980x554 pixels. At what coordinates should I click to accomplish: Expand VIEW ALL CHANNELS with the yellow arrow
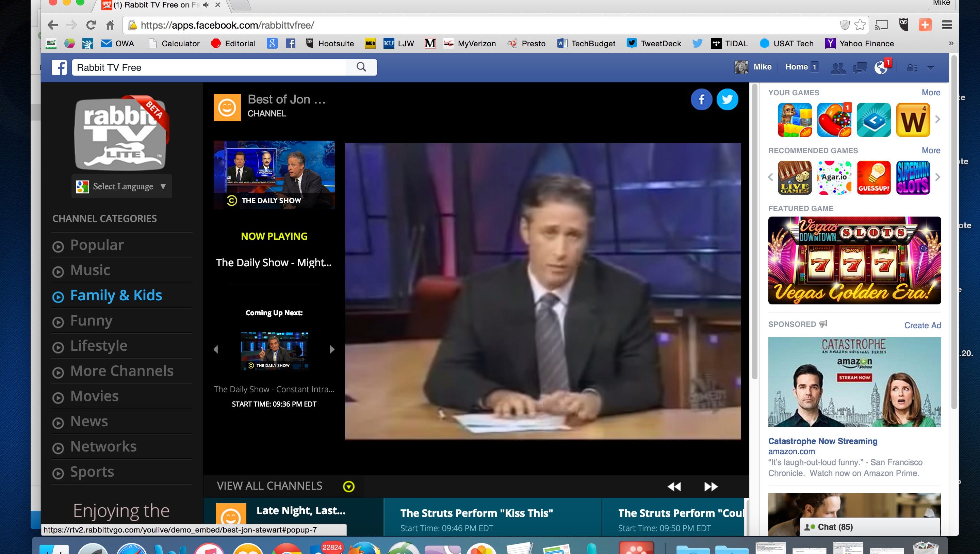(x=348, y=486)
